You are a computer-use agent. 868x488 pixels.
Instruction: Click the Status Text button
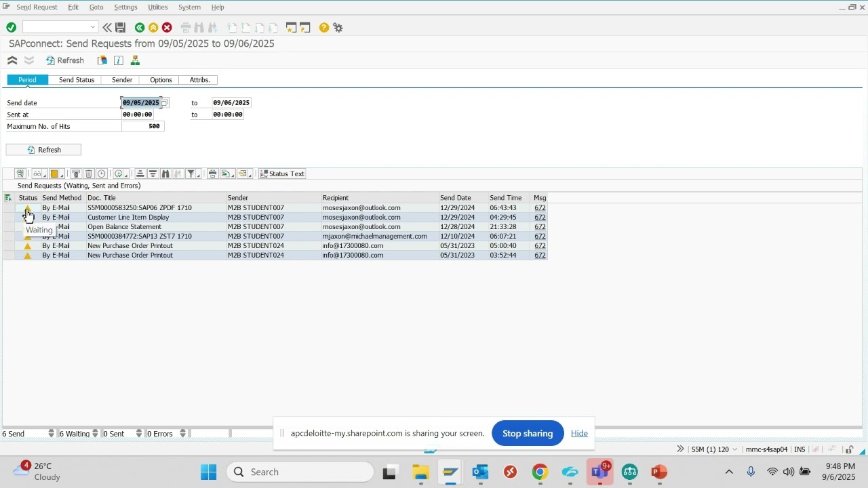pos(282,174)
